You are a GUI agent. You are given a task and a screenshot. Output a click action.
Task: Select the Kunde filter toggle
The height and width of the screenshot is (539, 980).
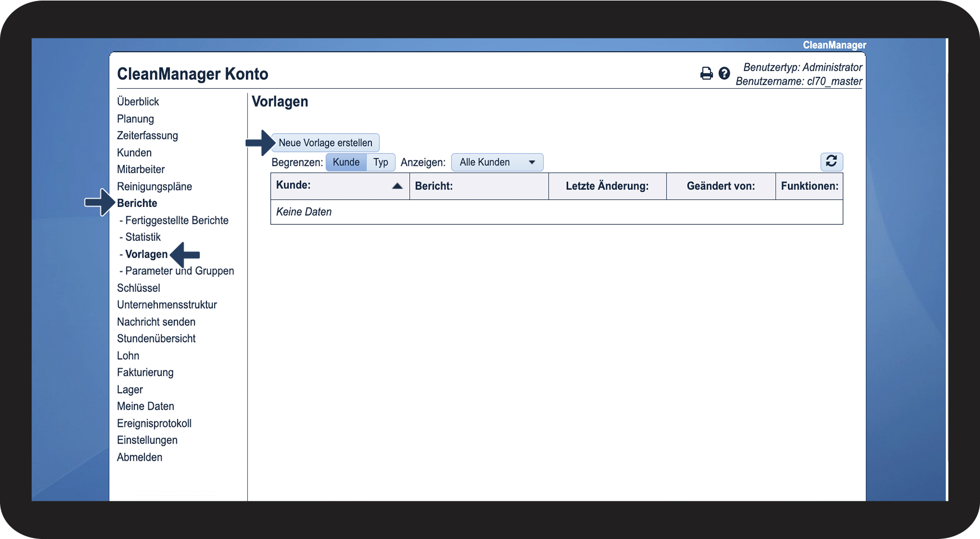coord(346,162)
